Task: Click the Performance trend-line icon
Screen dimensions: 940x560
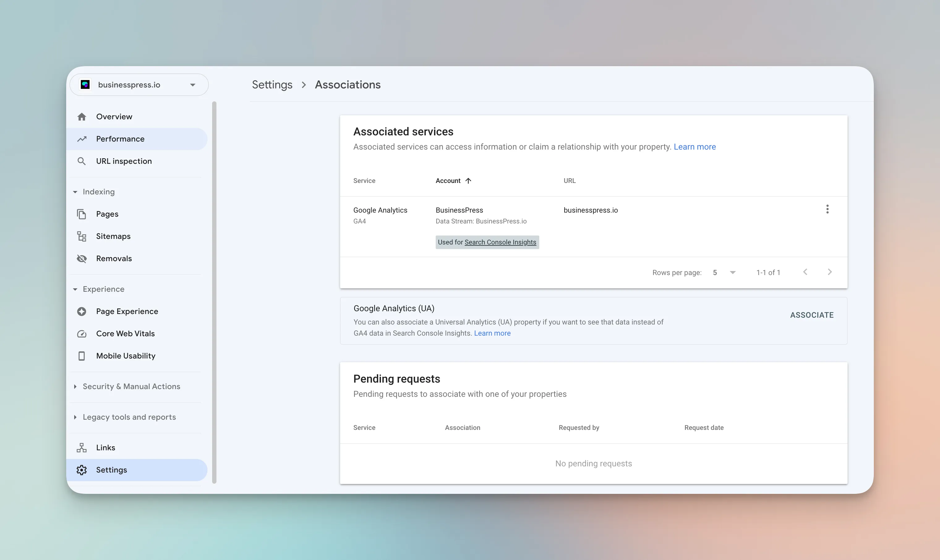Action: (x=82, y=139)
